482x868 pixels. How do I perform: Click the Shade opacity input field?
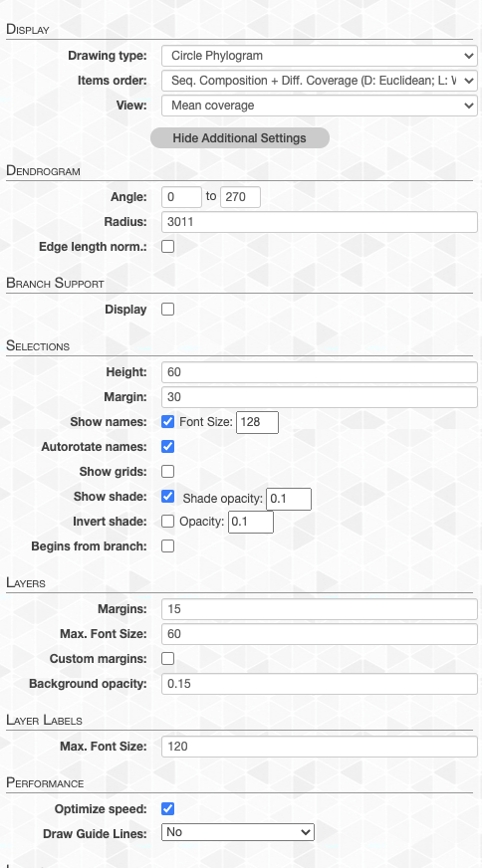pos(289,500)
